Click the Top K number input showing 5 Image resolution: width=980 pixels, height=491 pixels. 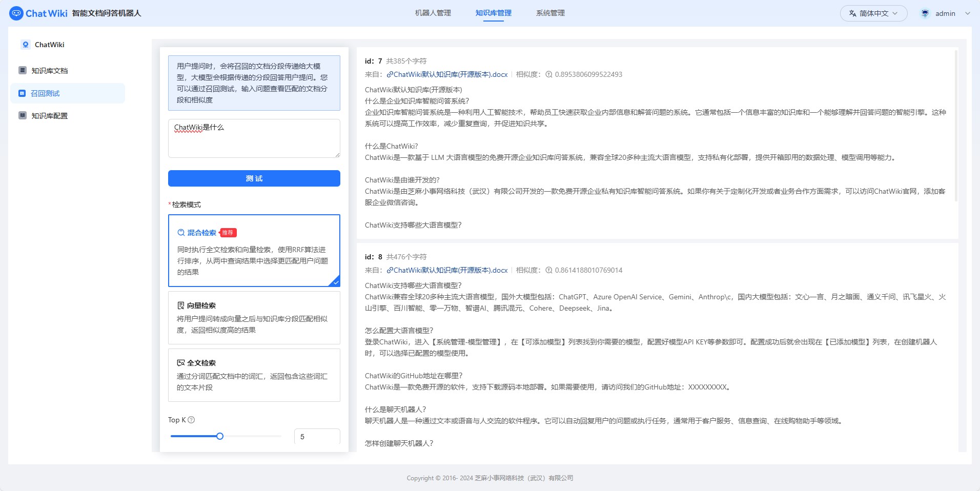317,437
